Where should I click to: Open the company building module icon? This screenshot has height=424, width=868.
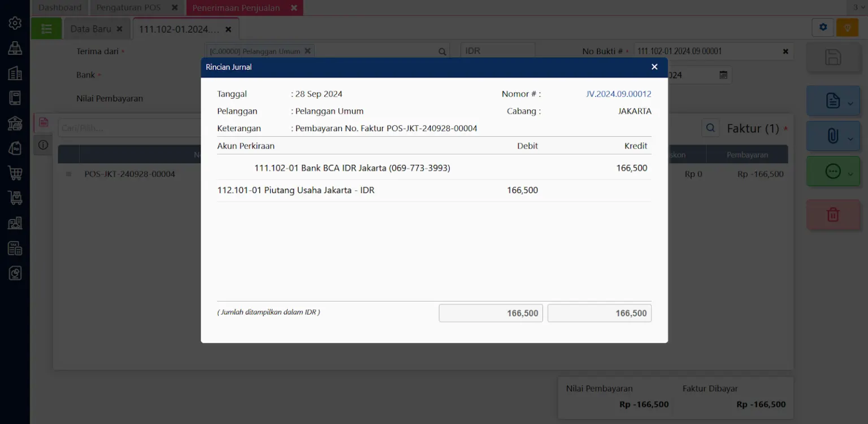click(15, 73)
